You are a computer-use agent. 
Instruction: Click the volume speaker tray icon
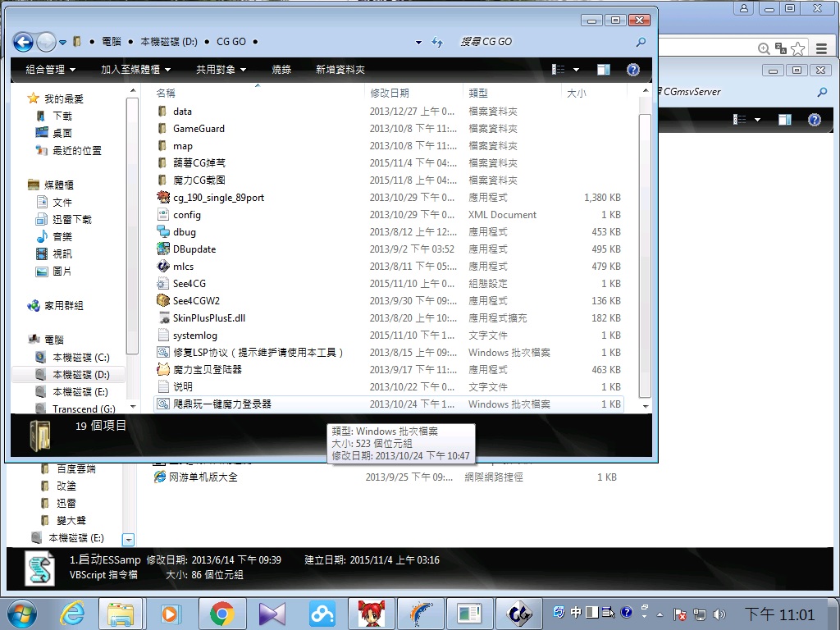[x=719, y=614]
